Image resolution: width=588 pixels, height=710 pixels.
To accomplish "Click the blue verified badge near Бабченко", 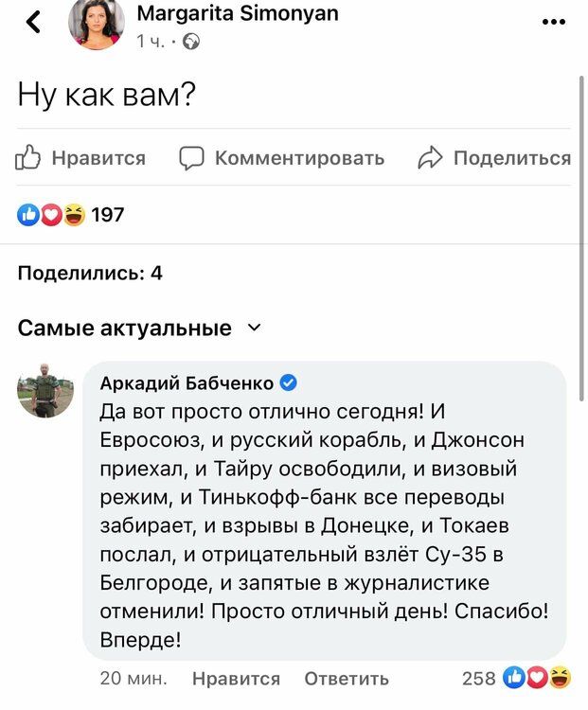I will point(290,382).
